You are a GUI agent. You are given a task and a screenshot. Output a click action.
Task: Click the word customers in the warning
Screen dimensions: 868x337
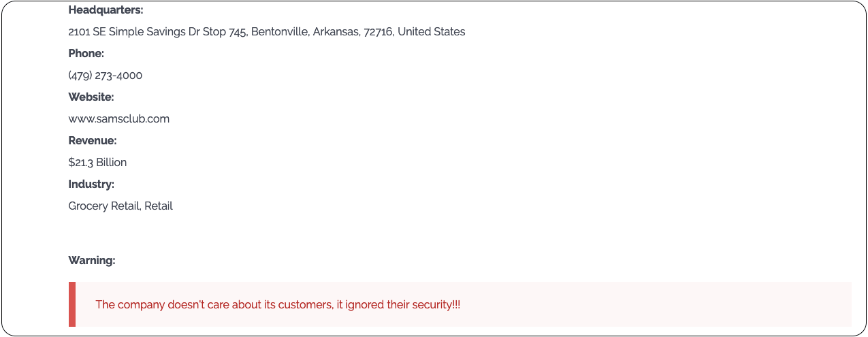305,305
